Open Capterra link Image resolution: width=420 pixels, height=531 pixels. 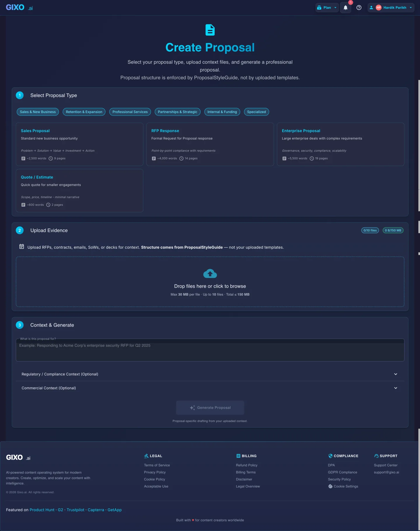96,510
